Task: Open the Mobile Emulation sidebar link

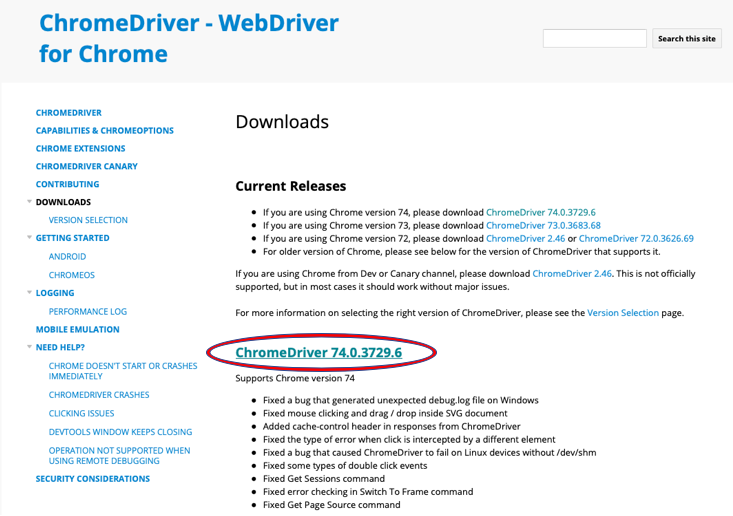Action: 78,330
